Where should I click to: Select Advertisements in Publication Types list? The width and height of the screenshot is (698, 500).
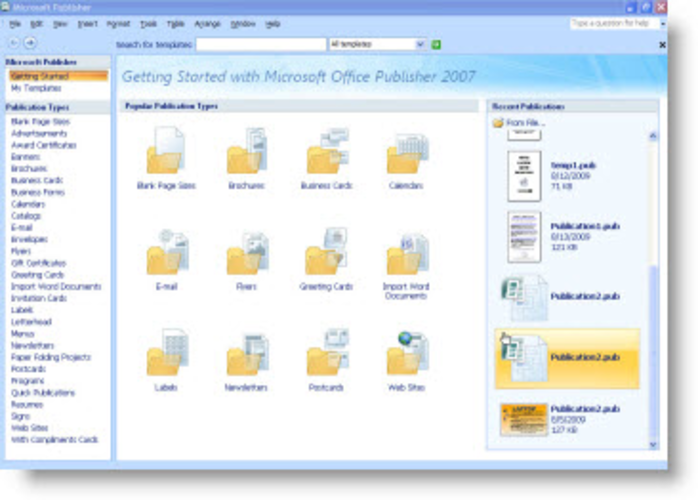click(39, 133)
